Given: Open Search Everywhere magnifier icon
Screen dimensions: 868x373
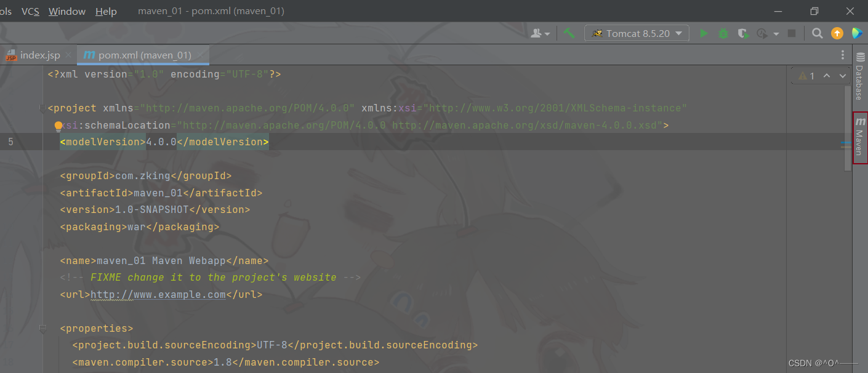Looking at the screenshot, I should (817, 33).
